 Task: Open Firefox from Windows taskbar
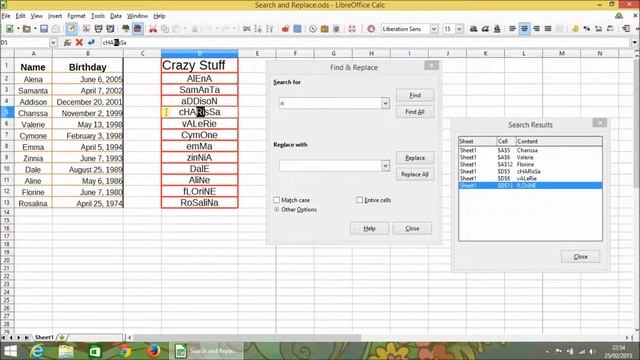pyautogui.click(x=153, y=351)
